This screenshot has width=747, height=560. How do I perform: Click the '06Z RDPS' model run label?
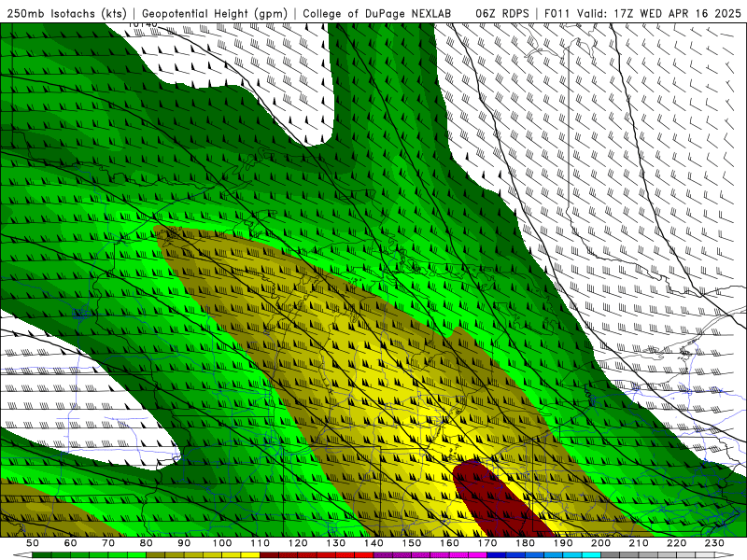click(501, 13)
